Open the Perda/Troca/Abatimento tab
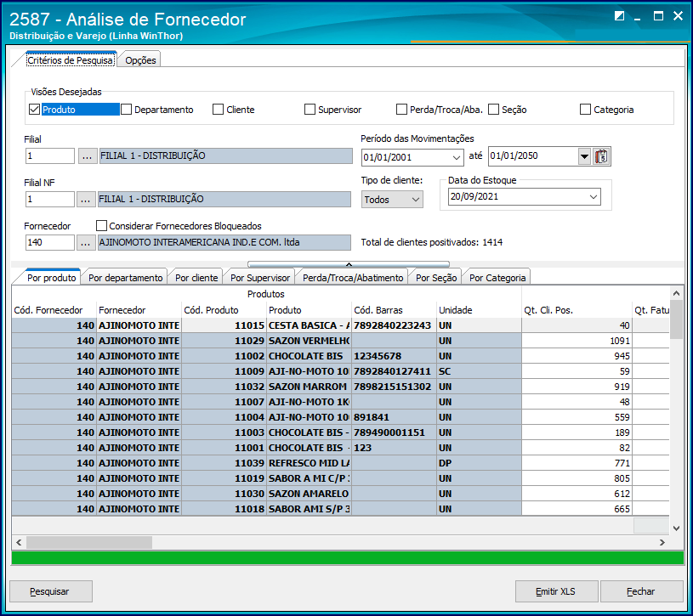The height and width of the screenshot is (616, 693). [x=353, y=278]
